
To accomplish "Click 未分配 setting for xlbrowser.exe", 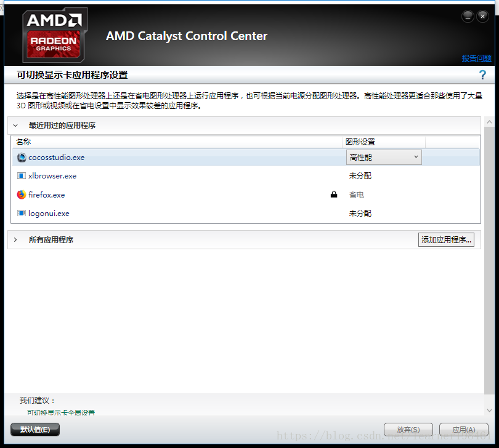I will [x=360, y=176].
